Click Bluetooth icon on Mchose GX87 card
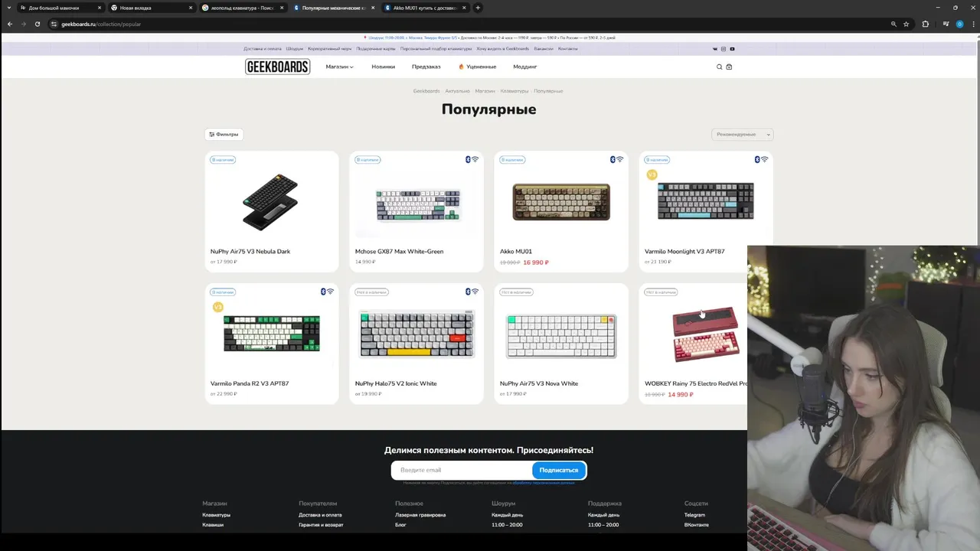Screen dimensions: 980x551 (468, 159)
